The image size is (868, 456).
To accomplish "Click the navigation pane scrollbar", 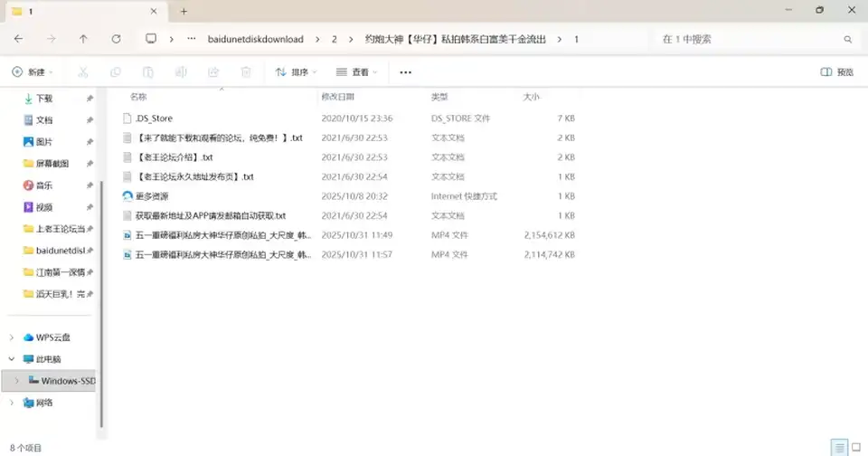I will [x=101, y=305].
